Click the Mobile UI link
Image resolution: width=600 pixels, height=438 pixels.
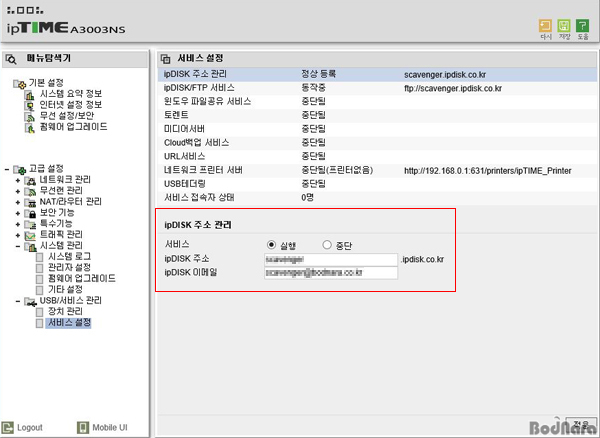110,428
